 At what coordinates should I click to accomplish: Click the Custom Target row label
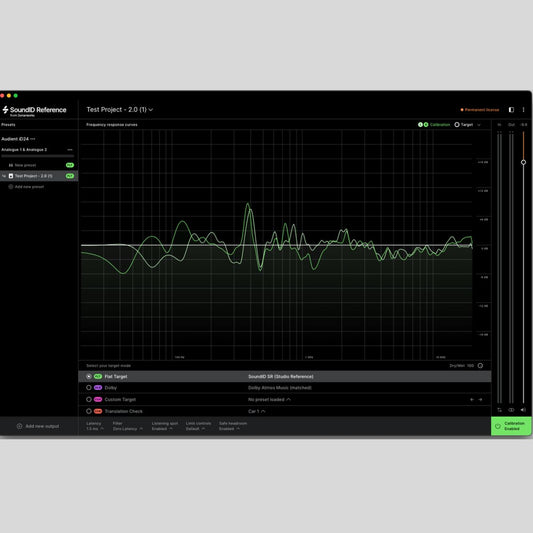120,399
